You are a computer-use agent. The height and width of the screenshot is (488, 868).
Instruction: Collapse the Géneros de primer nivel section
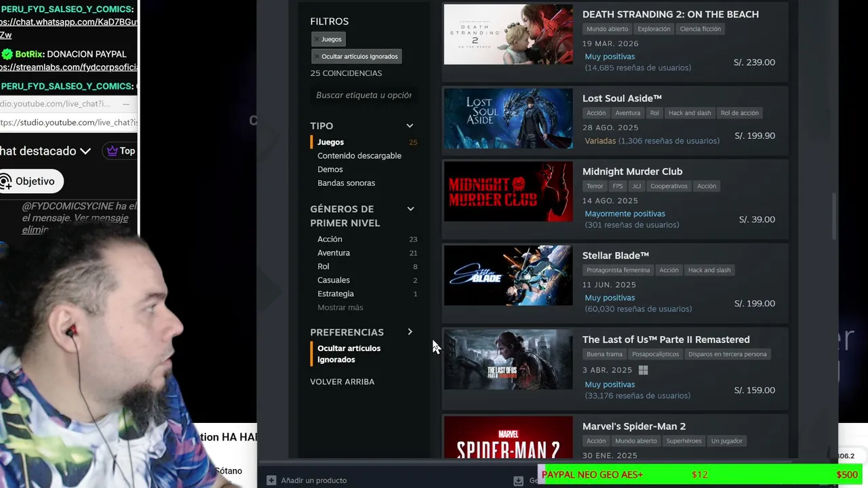[410, 209]
